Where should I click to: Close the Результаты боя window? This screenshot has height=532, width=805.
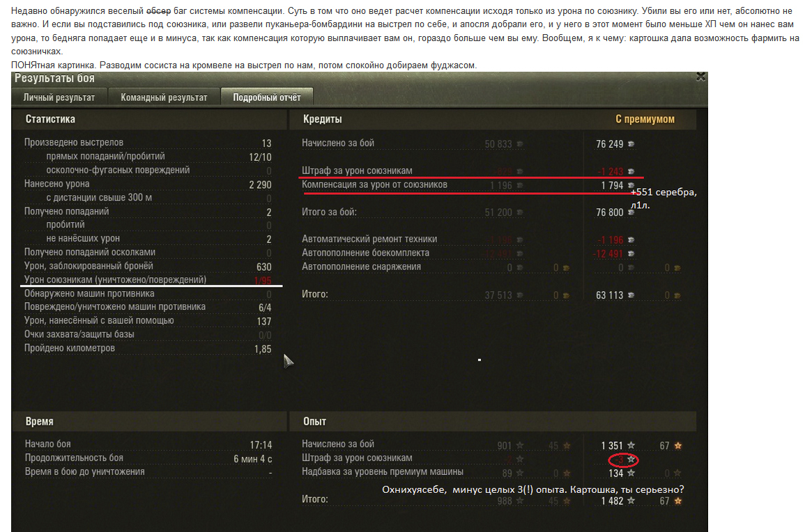[x=700, y=77]
